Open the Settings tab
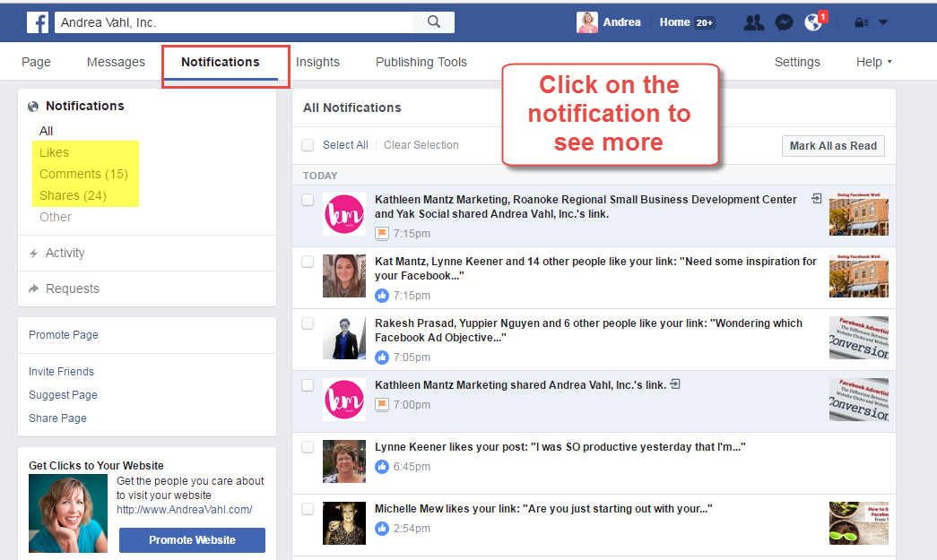This screenshot has width=937, height=560. click(x=797, y=62)
